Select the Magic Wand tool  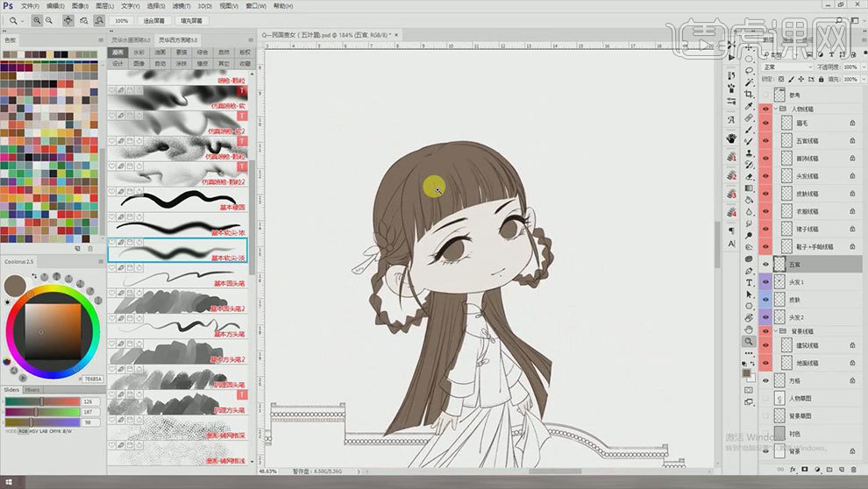749,82
